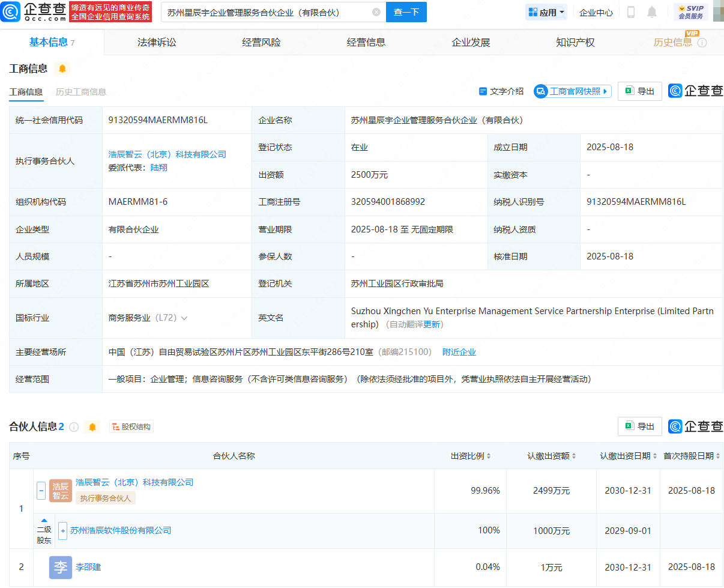Open the 历史信息 VIP tab
The image size is (724, 588).
click(673, 42)
